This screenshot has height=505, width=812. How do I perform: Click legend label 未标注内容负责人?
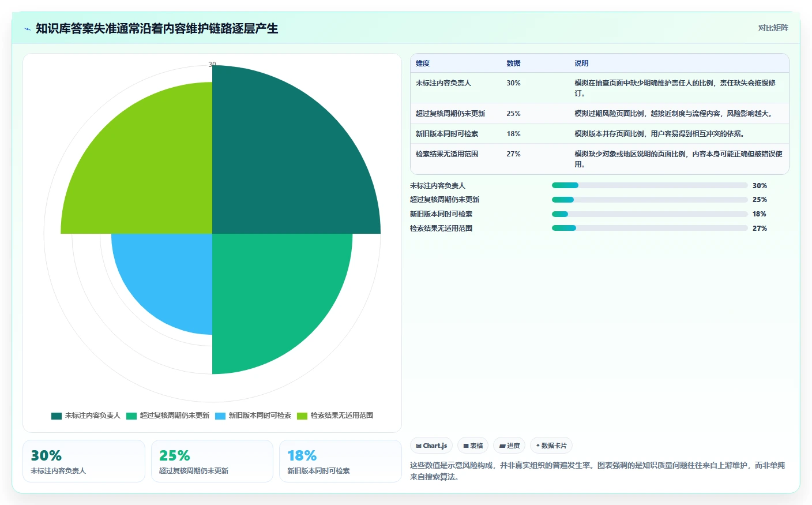[93, 416]
